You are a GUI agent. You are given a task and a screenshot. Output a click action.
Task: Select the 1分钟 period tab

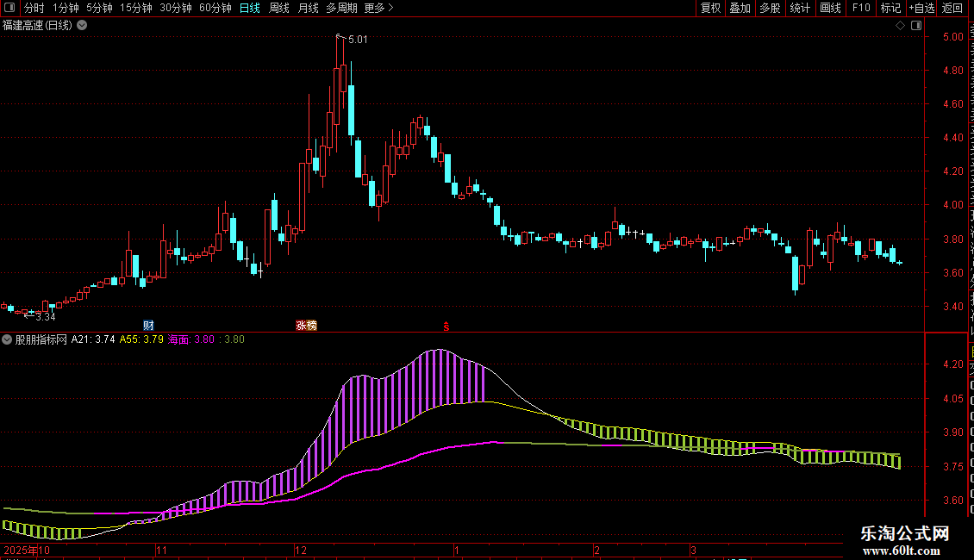pyautogui.click(x=66, y=8)
